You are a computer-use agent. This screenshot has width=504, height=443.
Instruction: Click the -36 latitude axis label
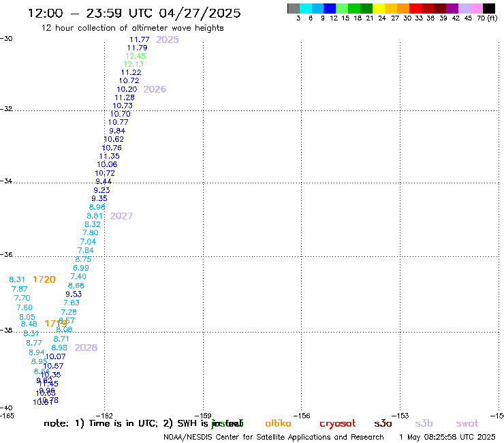click(x=6, y=254)
